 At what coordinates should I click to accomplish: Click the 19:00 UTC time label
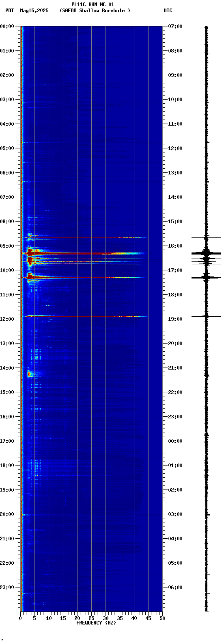[175, 319]
